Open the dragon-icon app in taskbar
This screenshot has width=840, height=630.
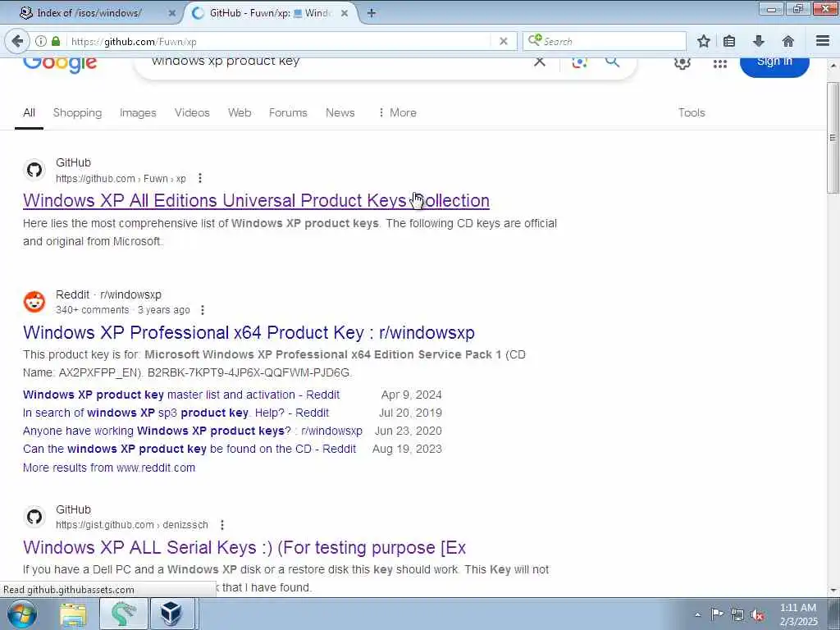(124, 614)
